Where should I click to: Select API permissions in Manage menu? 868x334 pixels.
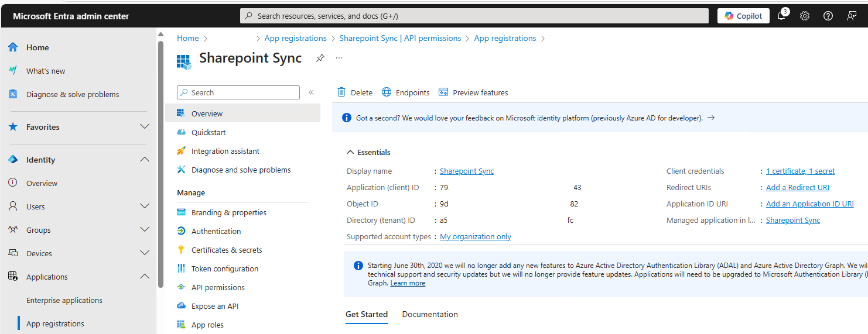tap(218, 287)
